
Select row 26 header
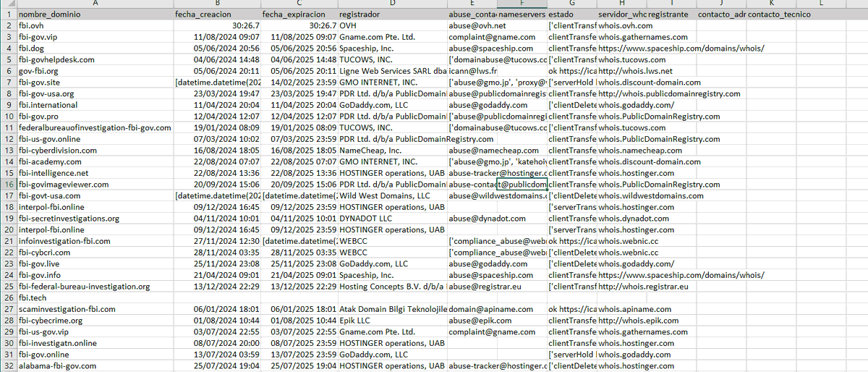8,297
